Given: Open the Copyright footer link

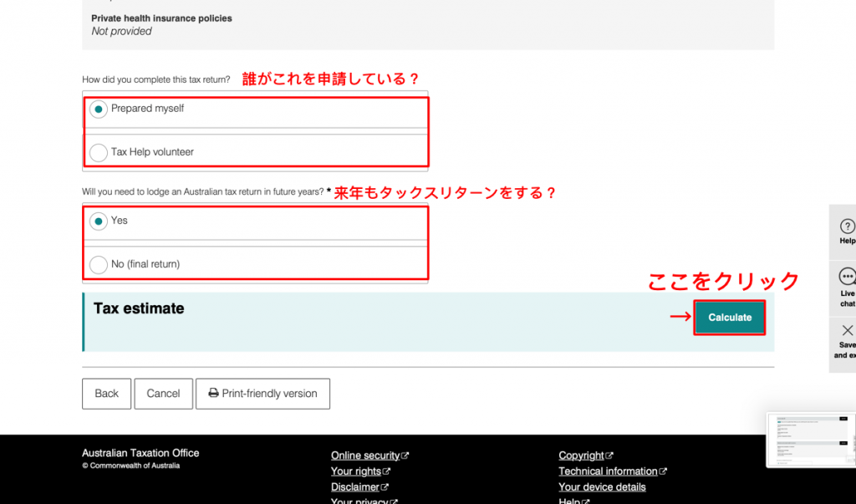Looking at the screenshot, I should pyautogui.click(x=581, y=456).
